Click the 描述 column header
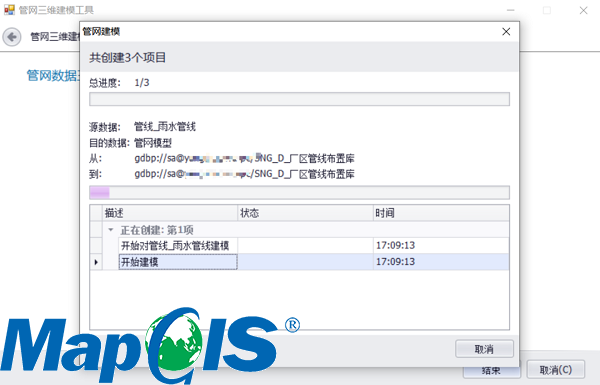Screen dimensions: 600x385 pyautogui.click(x=170, y=213)
